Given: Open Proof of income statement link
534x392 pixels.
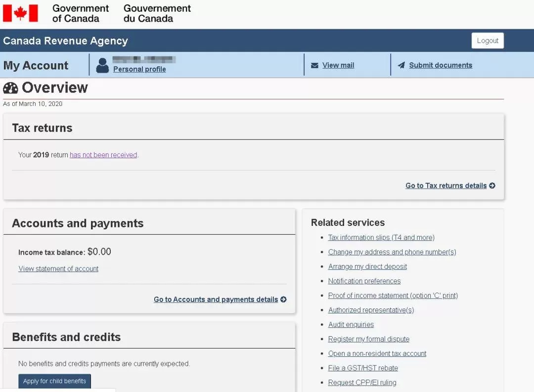Looking at the screenshot, I should pyautogui.click(x=393, y=296).
